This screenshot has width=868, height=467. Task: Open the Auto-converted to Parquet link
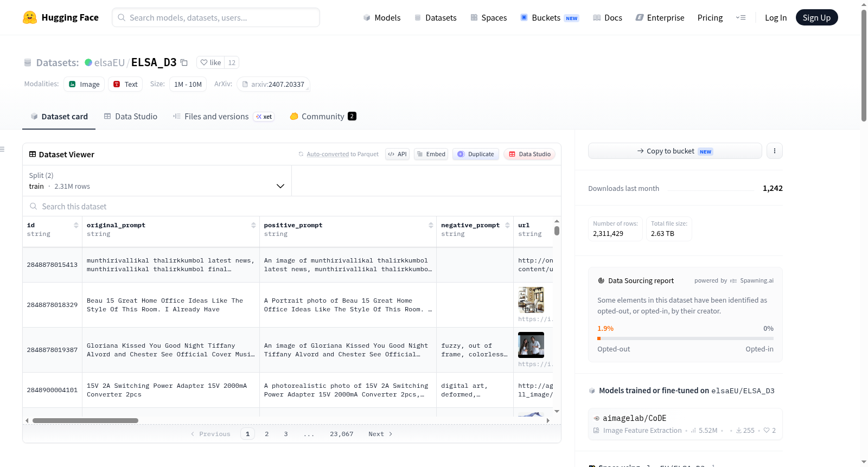pos(342,154)
